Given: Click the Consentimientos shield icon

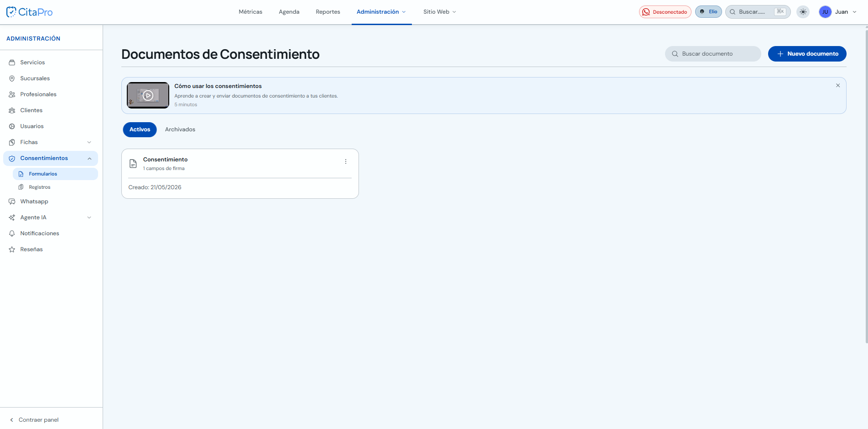Looking at the screenshot, I should click(12, 158).
